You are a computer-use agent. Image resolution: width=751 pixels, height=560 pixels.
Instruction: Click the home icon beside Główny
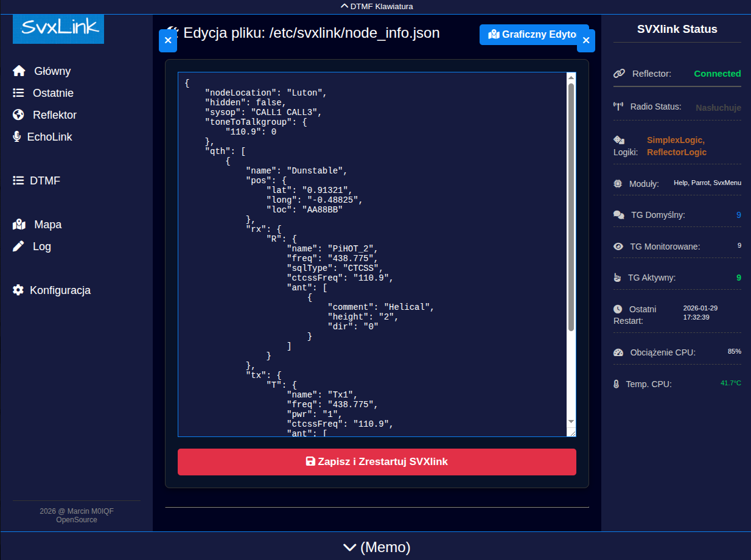[19, 71]
